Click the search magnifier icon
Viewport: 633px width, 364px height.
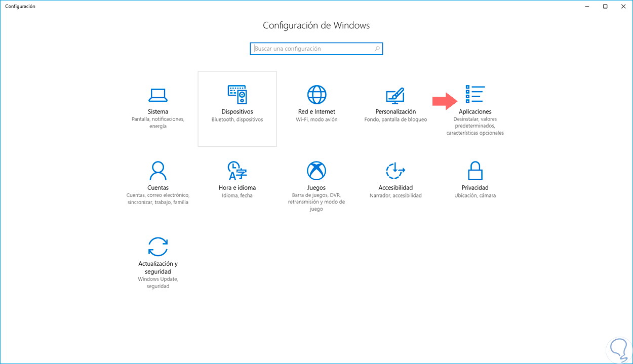377,49
